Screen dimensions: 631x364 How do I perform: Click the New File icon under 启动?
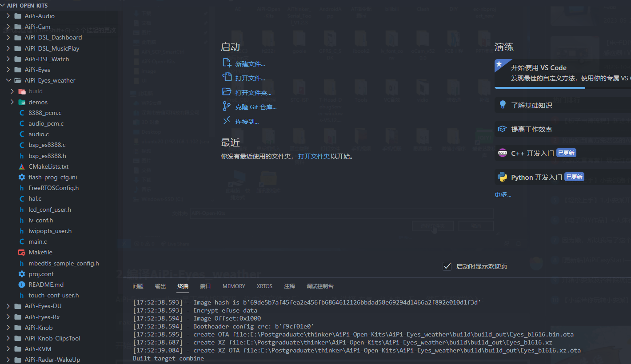(227, 63)
